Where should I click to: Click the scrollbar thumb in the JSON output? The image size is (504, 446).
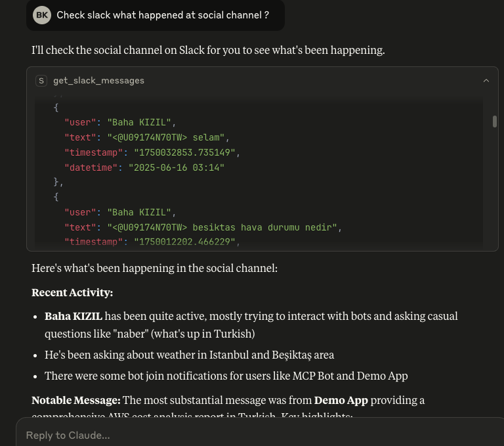click(x=494, y=122)
